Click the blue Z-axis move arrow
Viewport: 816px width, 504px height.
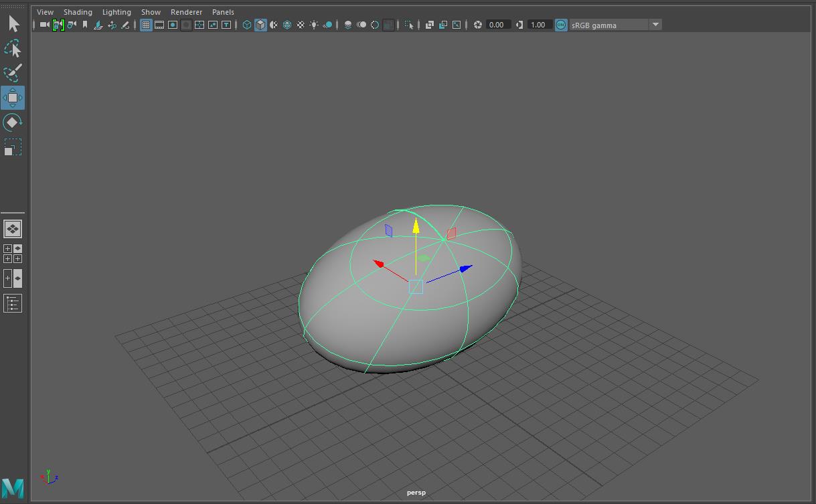coord(466,269)
